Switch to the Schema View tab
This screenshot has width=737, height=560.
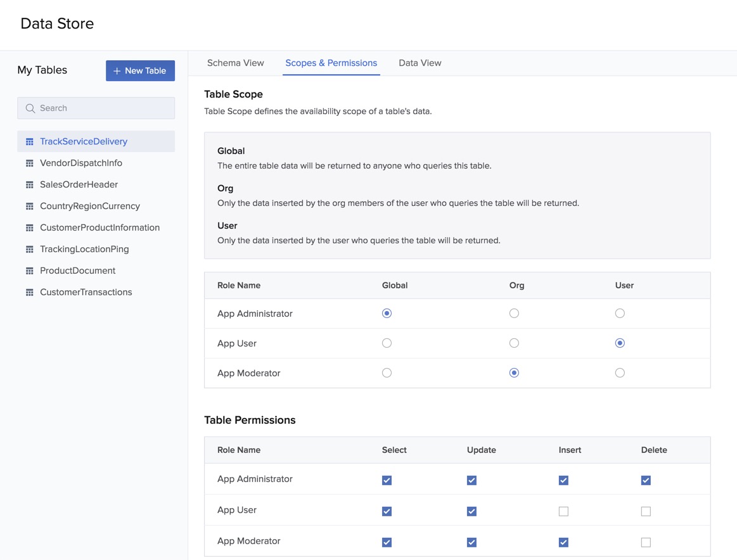pyautogui.click(x=235, y=63)
